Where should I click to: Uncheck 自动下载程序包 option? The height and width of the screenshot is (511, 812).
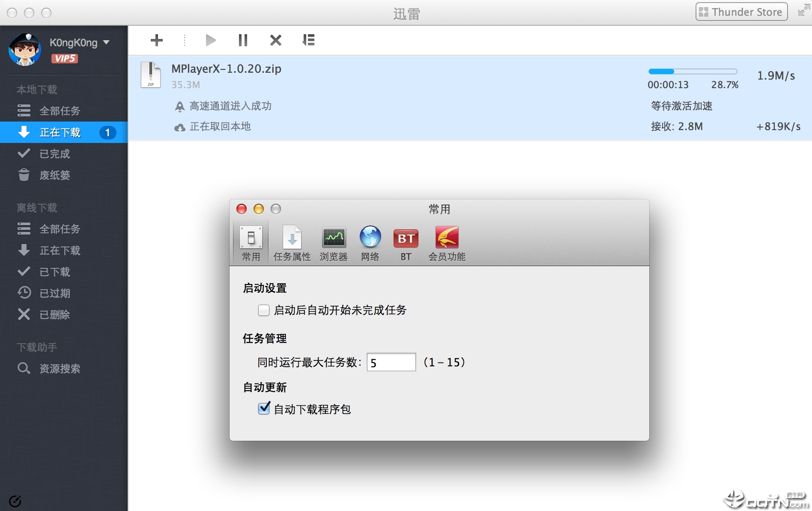(x=264, y=409)
